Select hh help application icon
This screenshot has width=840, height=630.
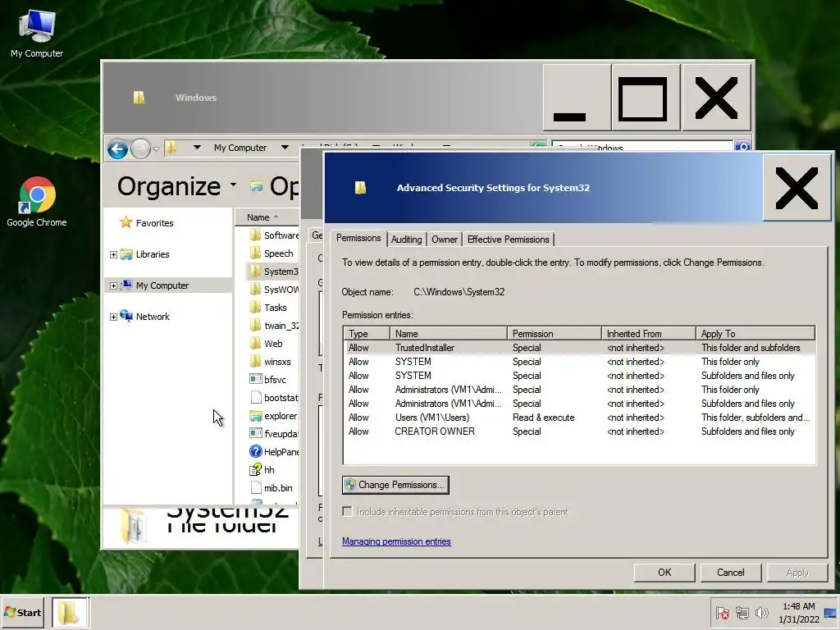coord(256,470)
